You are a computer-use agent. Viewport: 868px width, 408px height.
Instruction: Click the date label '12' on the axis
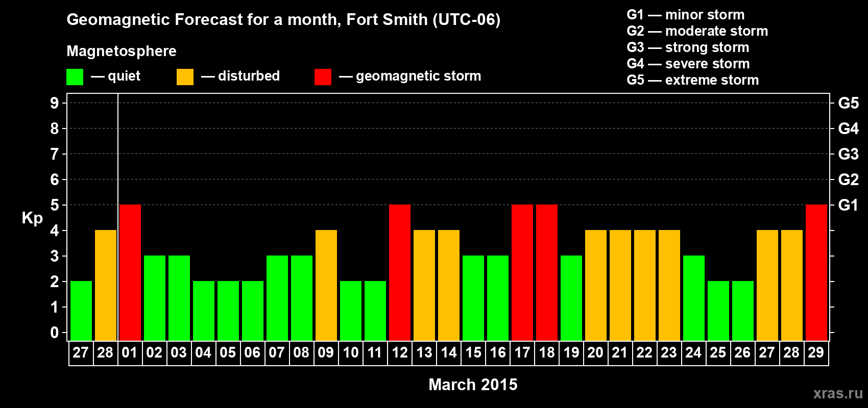tap(399, 353)
